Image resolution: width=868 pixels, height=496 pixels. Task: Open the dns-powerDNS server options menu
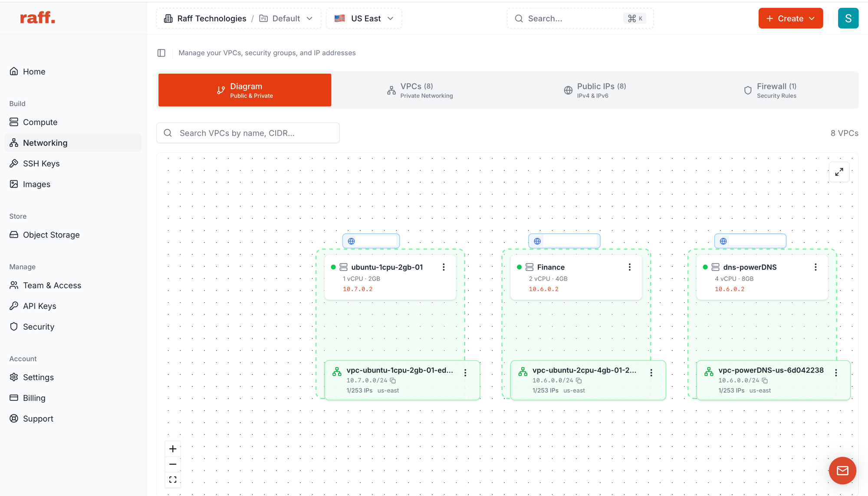click(x=815, y=267)
